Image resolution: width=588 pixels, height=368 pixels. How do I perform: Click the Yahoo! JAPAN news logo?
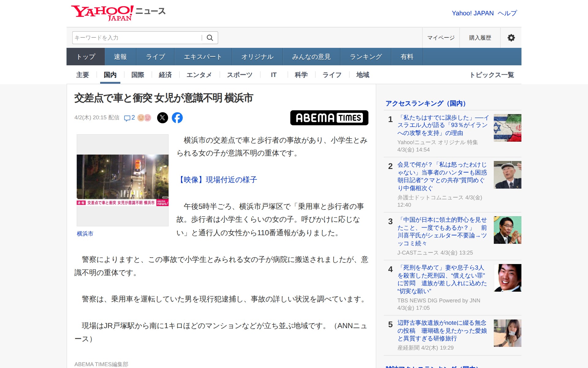118,13
